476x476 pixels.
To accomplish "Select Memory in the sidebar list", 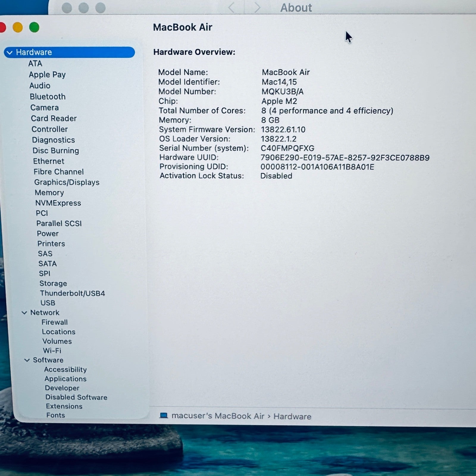I will (49, 193).
